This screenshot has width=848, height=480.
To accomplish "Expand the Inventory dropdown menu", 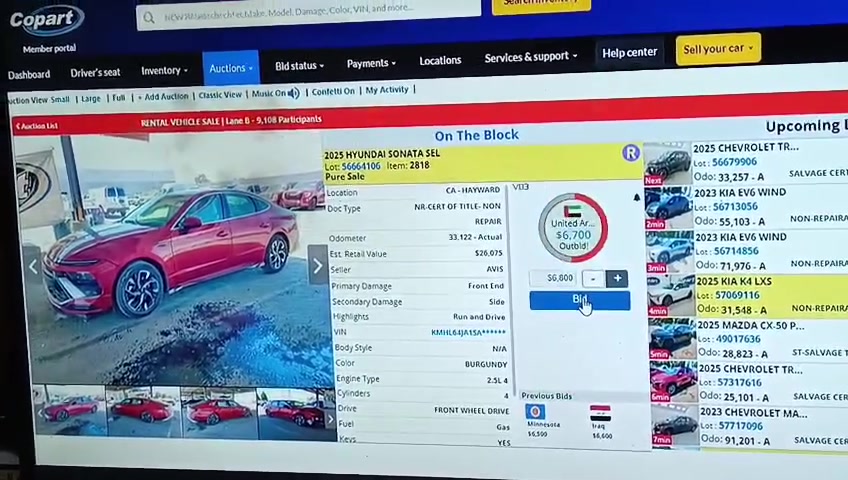I will pyautogui.click(x=164, y=71).
